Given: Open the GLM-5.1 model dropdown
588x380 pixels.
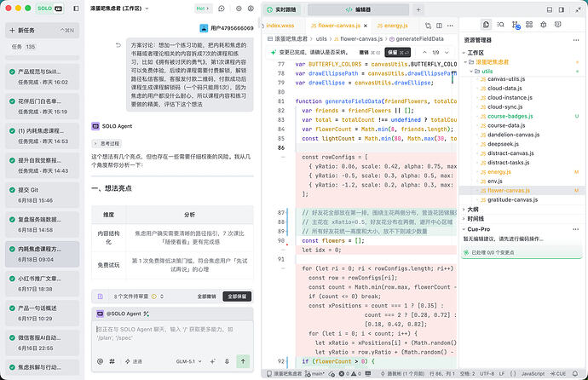Looking at the screenshot, I should pos(188,361).
